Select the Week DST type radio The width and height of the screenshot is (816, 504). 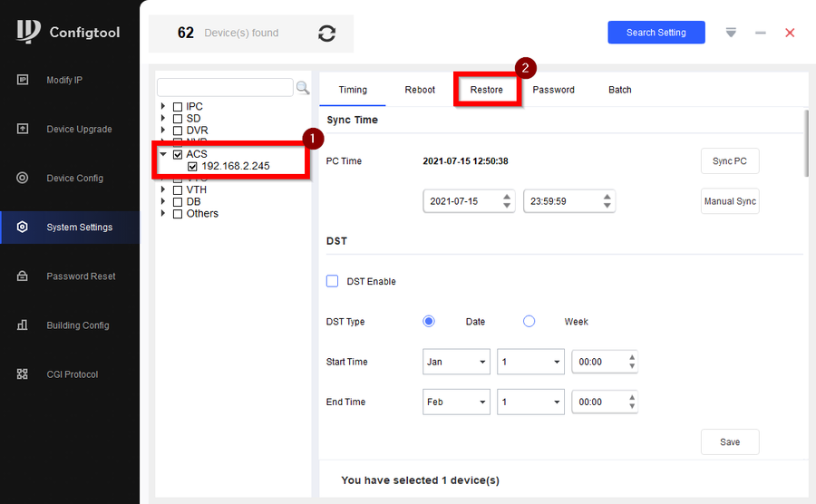pyautogui.click(x=529, y=321)
